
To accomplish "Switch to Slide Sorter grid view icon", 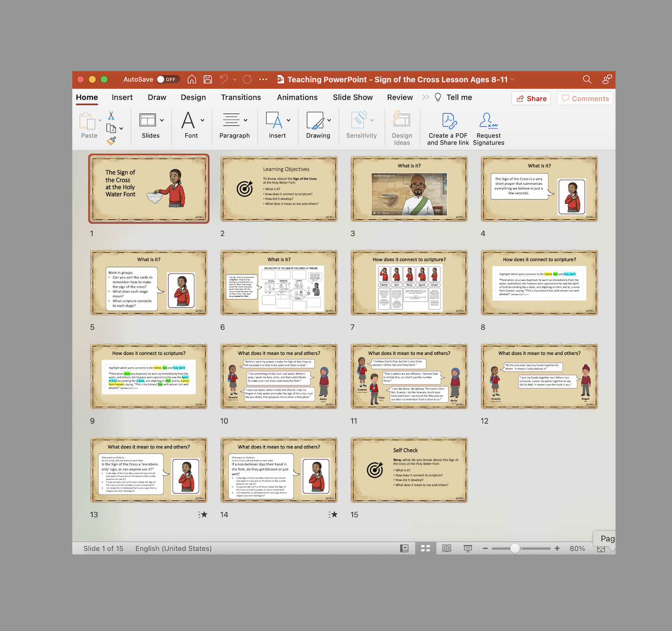I will [426, 548].
